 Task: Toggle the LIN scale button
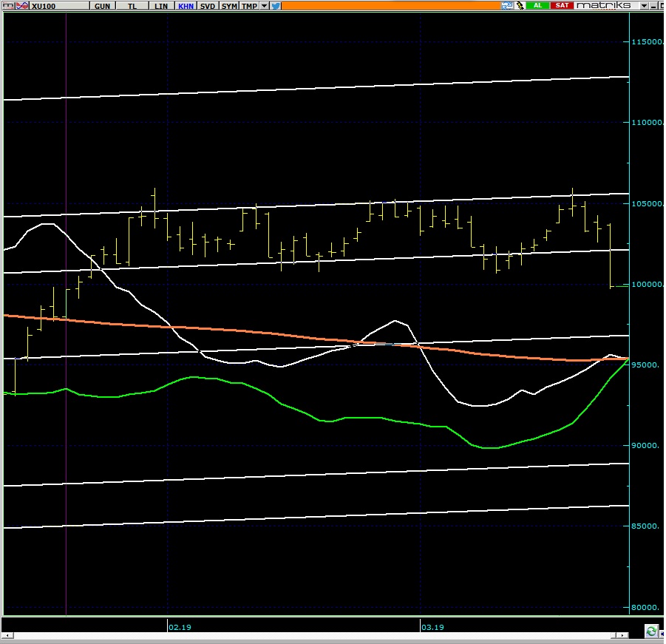point(161,6)
